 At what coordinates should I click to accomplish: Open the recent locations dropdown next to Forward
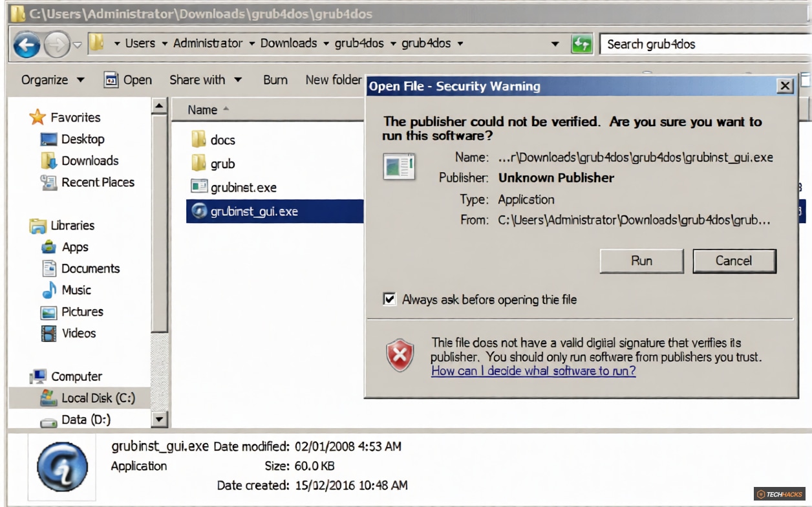point(78,45)
